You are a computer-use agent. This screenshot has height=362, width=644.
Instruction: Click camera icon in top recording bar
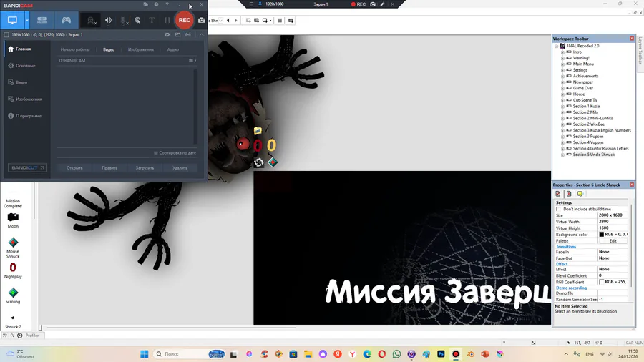(373, 4)
